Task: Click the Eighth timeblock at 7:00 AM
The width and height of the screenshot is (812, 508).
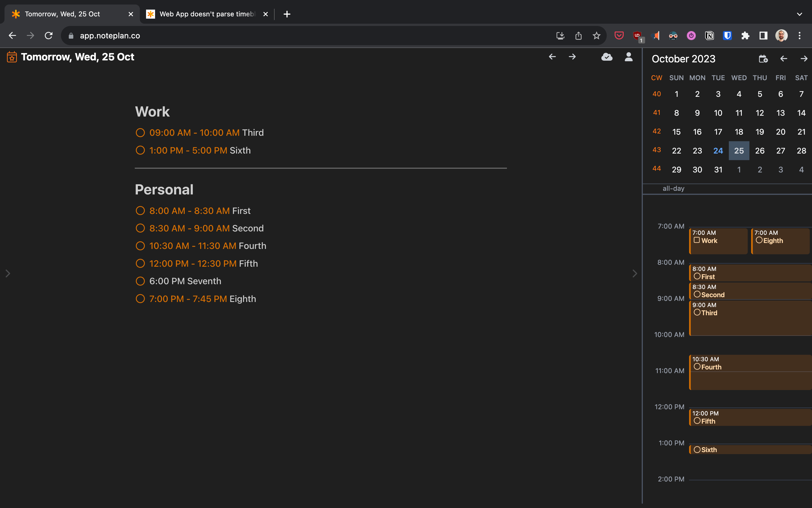Action: [x=780, y=241]
